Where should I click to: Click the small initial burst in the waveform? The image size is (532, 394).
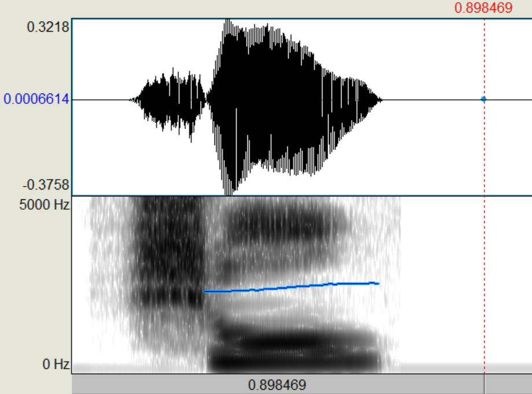[x=168, y=99]
